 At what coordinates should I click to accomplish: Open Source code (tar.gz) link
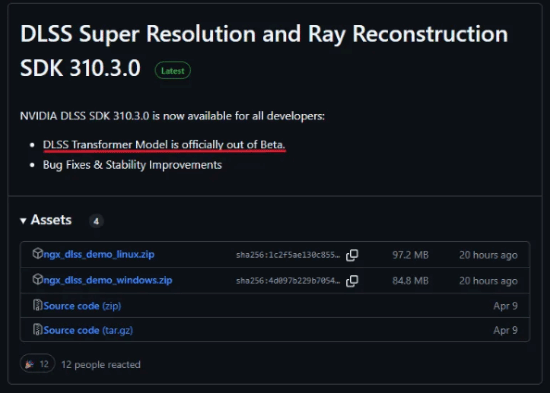tap(88, 330)
